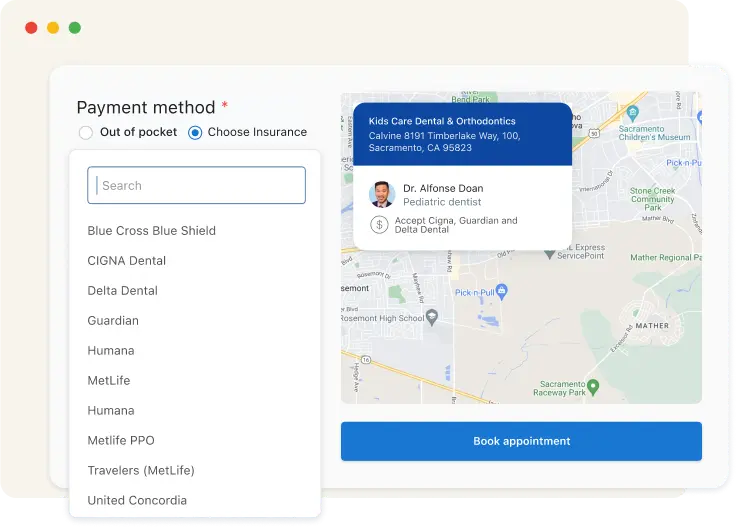737x527 pixels.
Task: Click the Calvine 8191 Timberlake Way address text
Action: click(444, 142)
